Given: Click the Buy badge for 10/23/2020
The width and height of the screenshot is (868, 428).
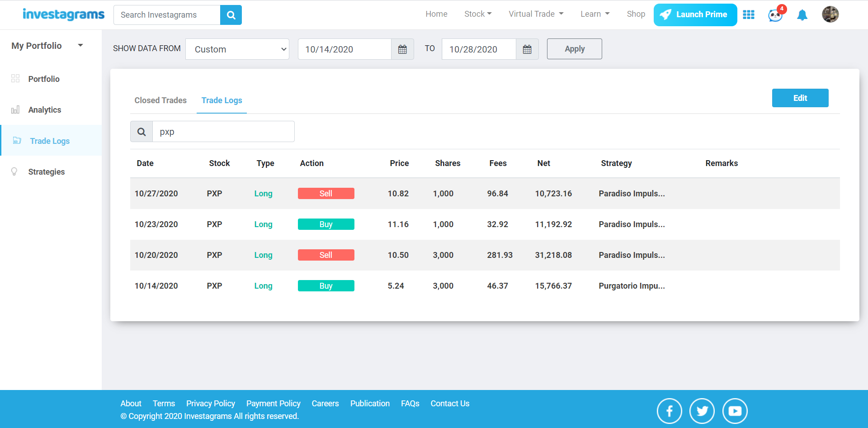Looking at the screenshot, I should click(x=326, y=224).
